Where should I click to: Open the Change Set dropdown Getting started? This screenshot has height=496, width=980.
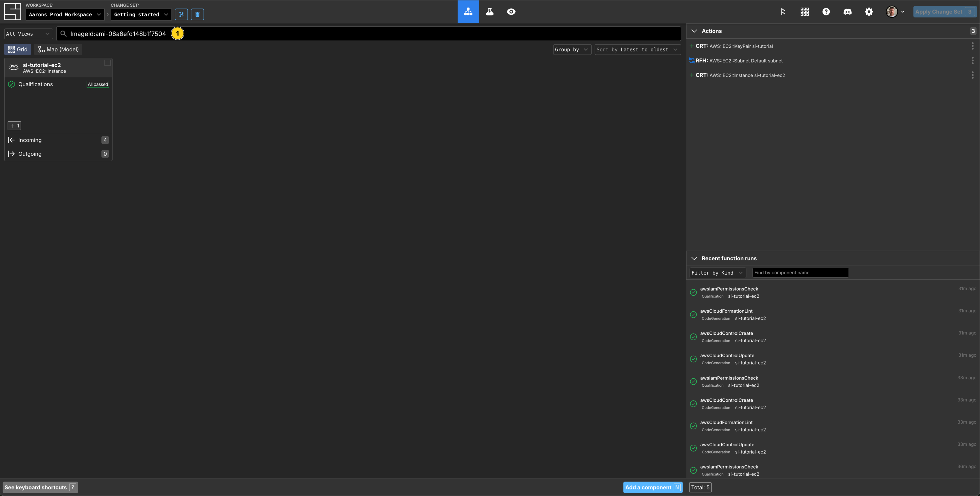pyautogui.click(x=141, y=14)
